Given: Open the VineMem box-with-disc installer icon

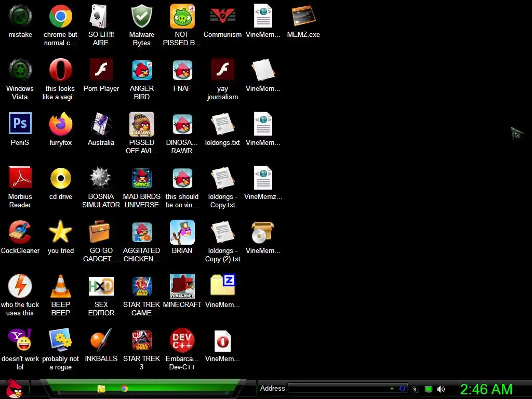Looking at the screenshot, I should pyautogui.click(x=262, y=232).
